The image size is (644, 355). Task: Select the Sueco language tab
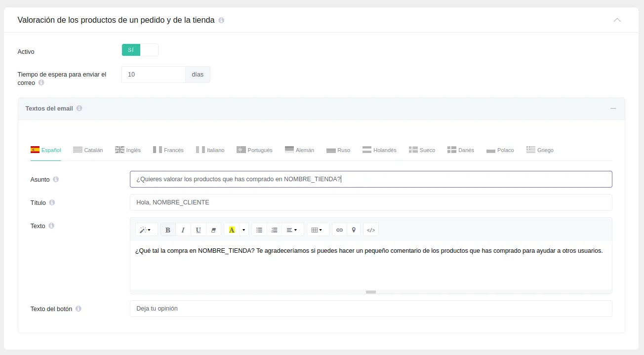point(422,150)
